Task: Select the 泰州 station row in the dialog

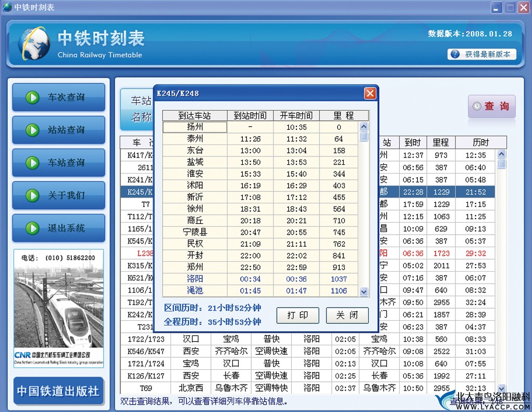Action: point(260,139)
